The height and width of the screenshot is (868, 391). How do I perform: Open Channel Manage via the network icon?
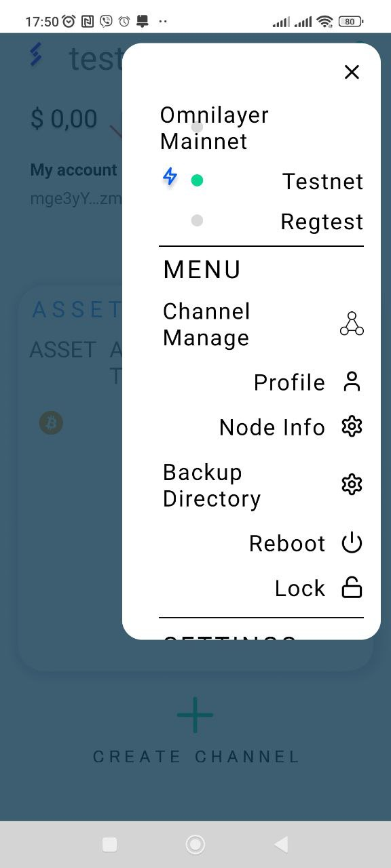pyautogui.click(x=352, y=323)
